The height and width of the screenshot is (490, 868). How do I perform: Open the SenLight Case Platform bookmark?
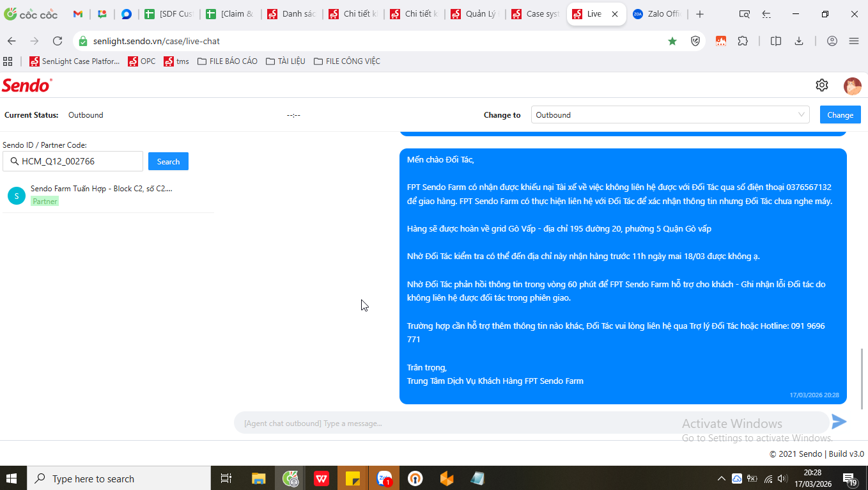(x=75, y=61)
